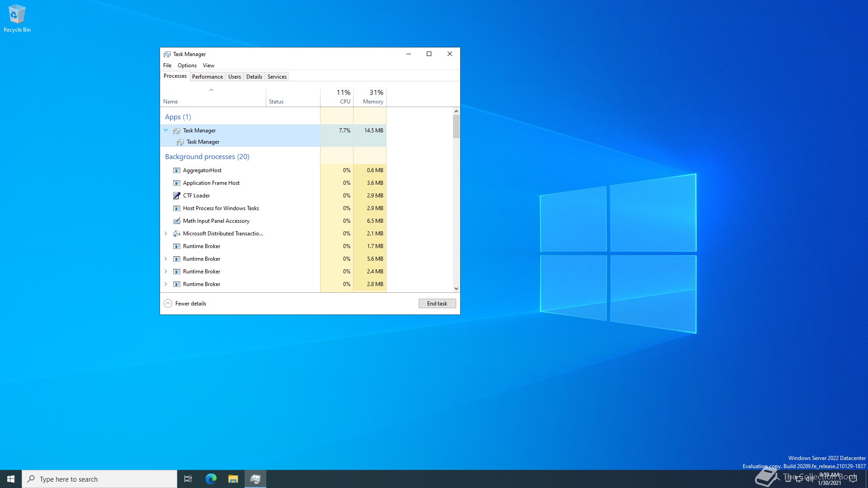The width and height of the screenshot is (868, 488).
Task: Open the Recycle Bin desktop icon
Action: (17, 19)
